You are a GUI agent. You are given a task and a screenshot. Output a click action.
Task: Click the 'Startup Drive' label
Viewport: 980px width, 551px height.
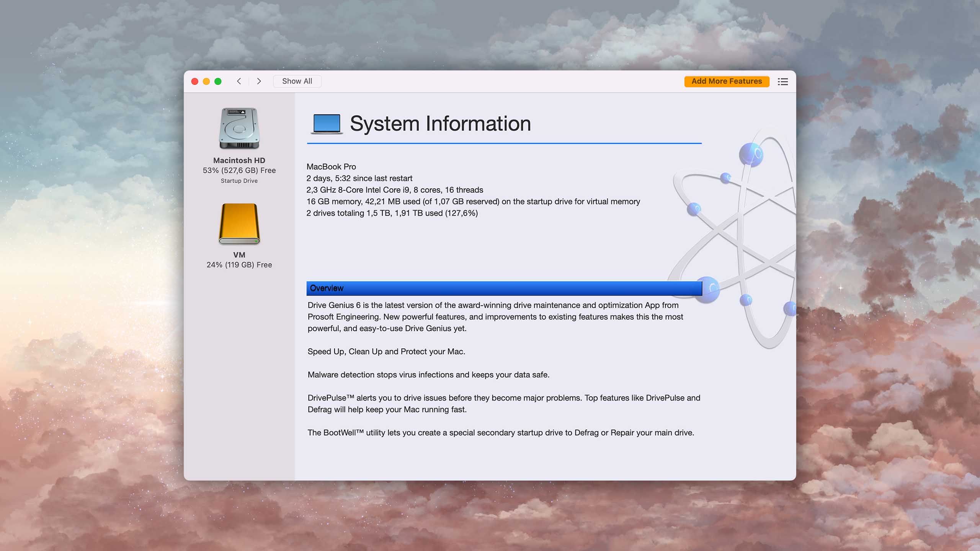239,181
